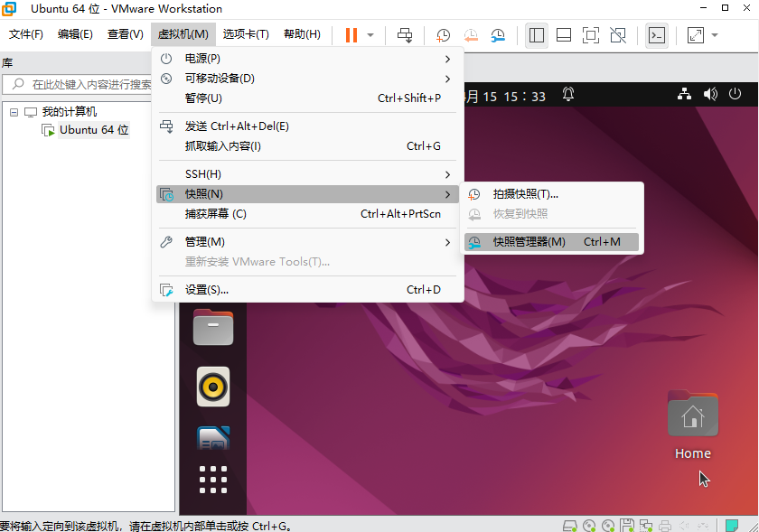Open 设置(S)... menu item

307,290
